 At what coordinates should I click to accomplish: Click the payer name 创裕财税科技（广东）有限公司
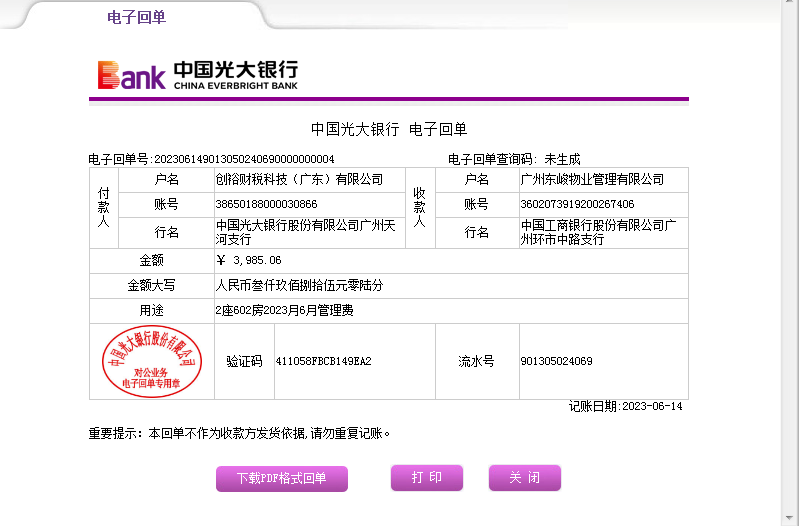(299, 180)
